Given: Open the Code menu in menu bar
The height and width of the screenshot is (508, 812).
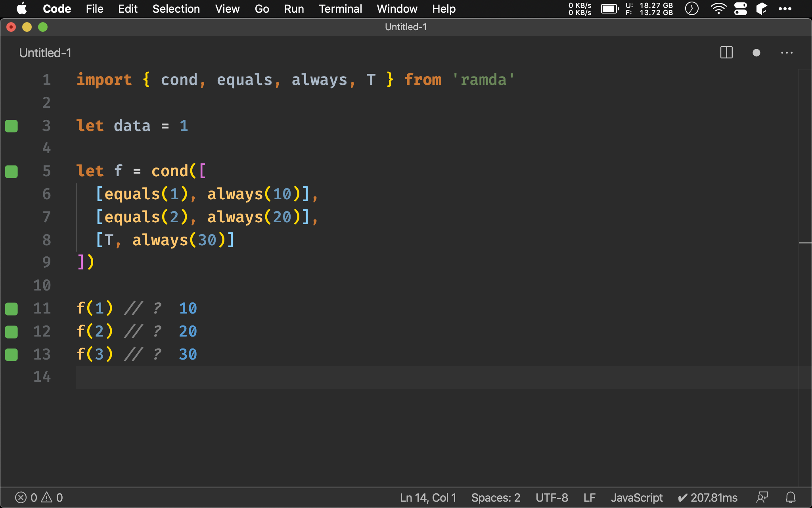Looking at the screenshot, I should tap(56, 9).
